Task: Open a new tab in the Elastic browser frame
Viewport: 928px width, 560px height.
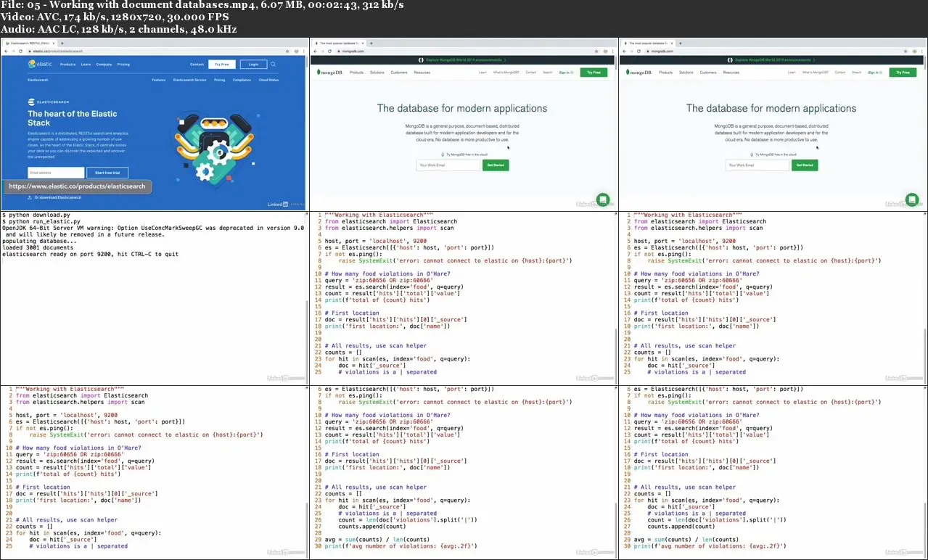Action: tap(63, 44)
